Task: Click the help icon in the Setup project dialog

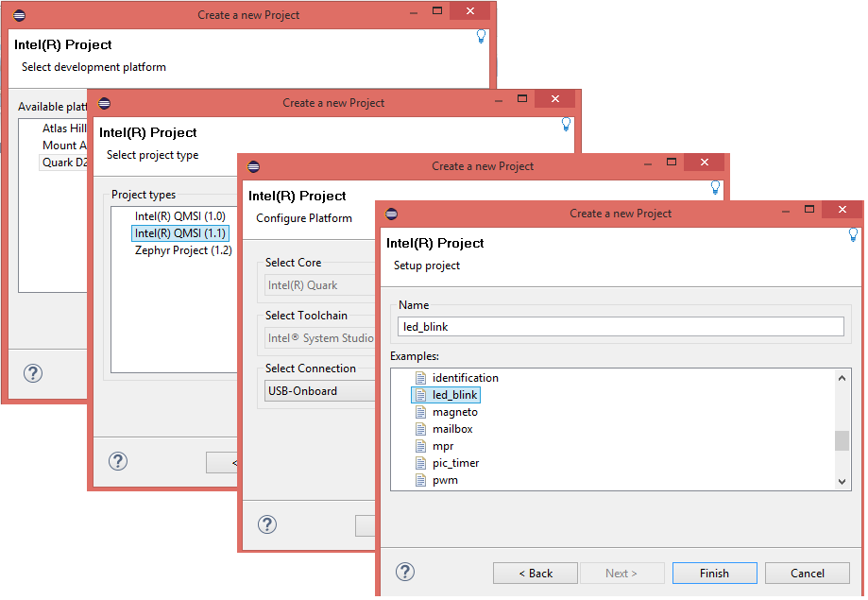Action: 405,573
